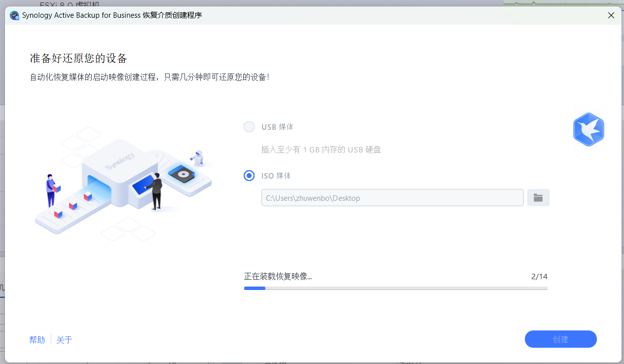
Task: Select the USB 媒体 radio button
Action: click(249, 127)
